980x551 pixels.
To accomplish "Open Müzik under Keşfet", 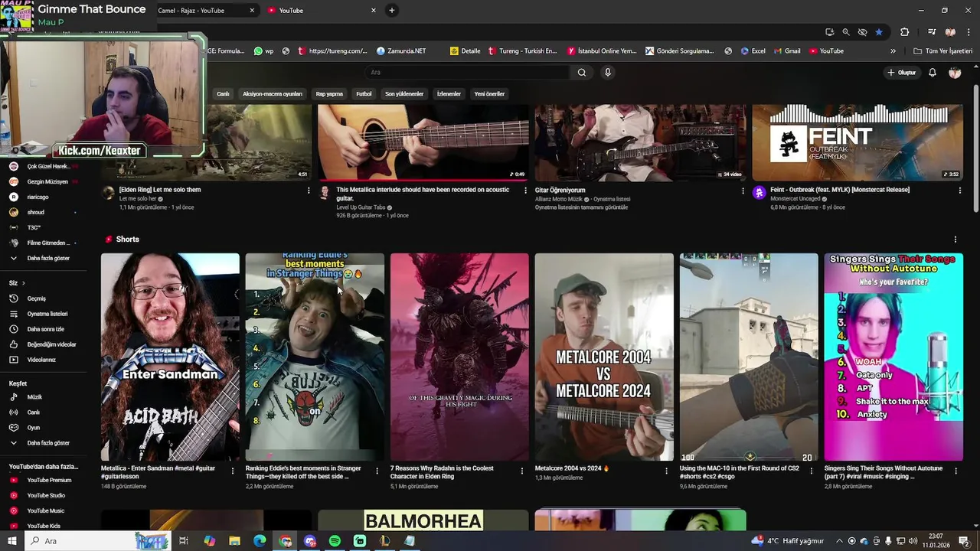I will 35,397.
